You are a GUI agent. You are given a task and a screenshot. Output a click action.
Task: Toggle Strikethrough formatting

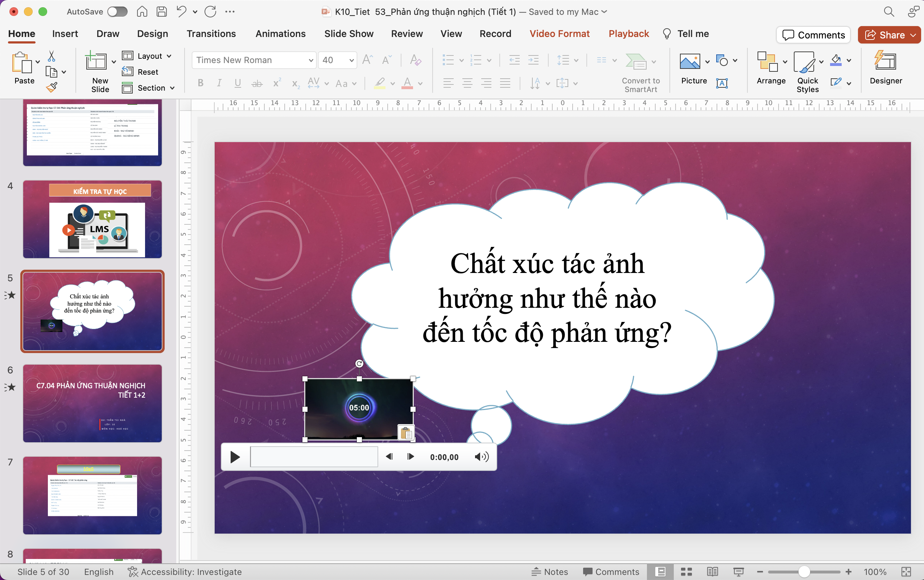pyautogui.click(x=257, y=83)
